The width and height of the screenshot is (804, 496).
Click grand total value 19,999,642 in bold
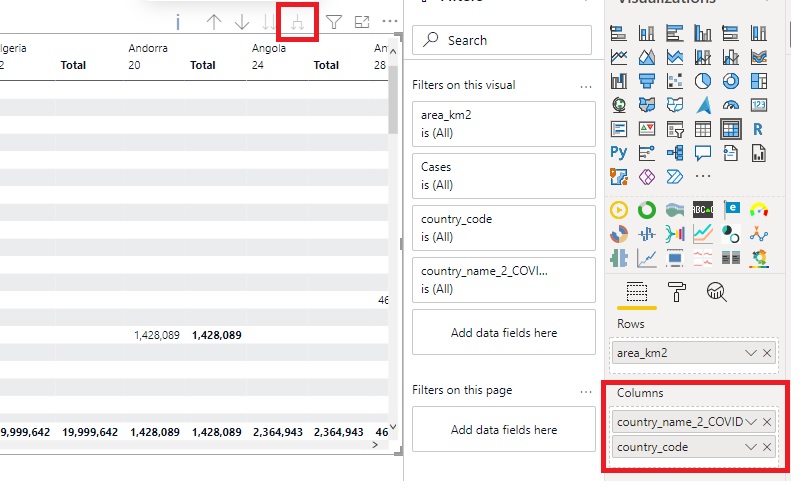click(90, 432)
